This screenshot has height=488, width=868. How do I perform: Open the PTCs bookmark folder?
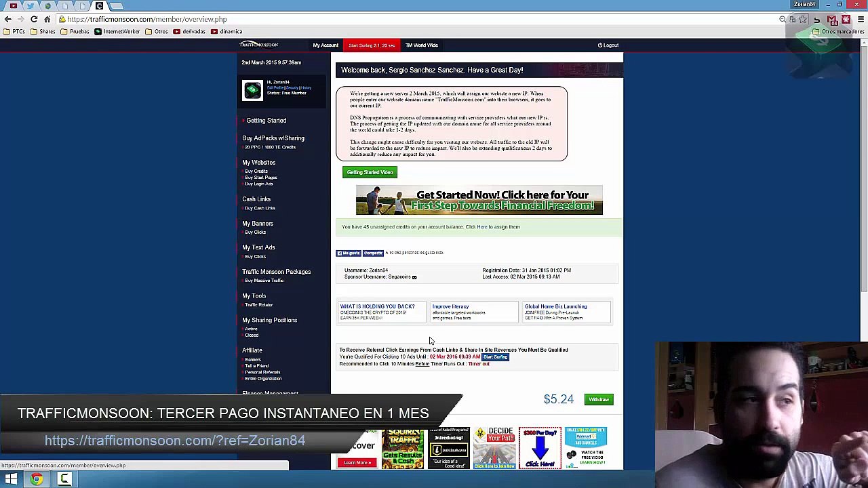(x=14, y=31)
